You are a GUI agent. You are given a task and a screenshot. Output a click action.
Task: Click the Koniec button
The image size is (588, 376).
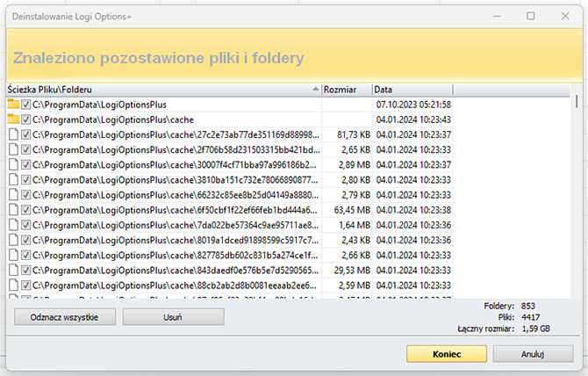pos(447,354)
